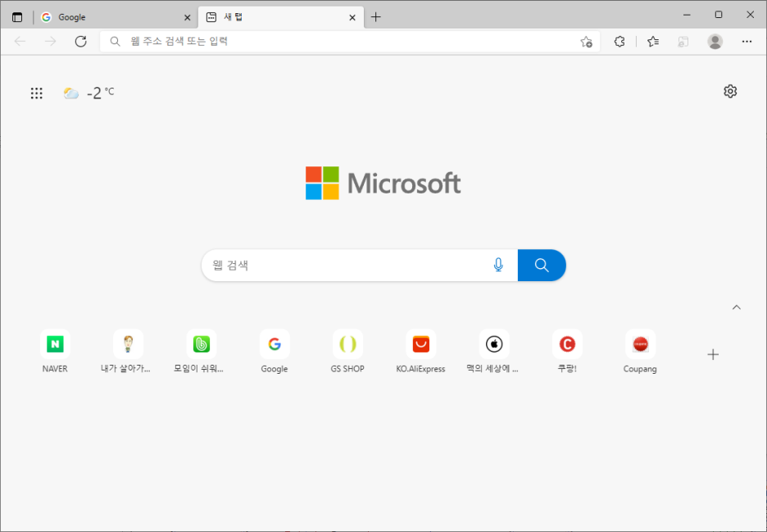Open the 쿠팡! quick link
Image resolution: width=767 pixels, height=532 pixels.
point(567,352)
